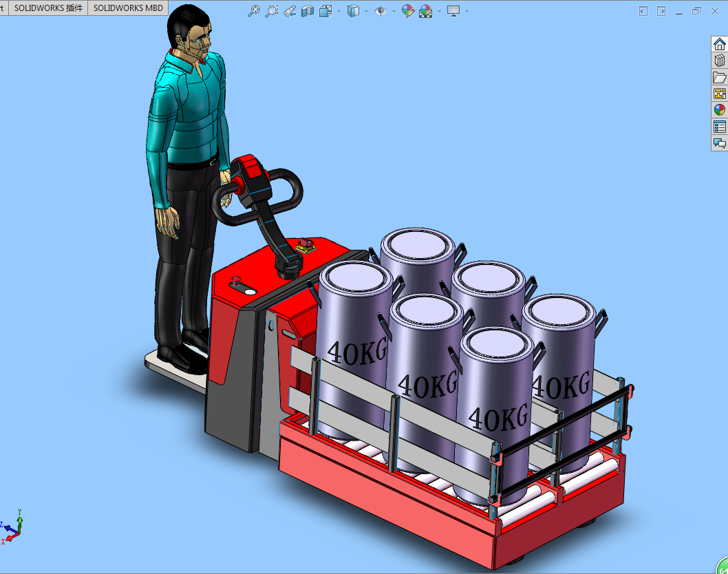Expand the Hide/Show Items dropdown arrow
Viewport: 728px width, 574px height.
pos(394,11)
